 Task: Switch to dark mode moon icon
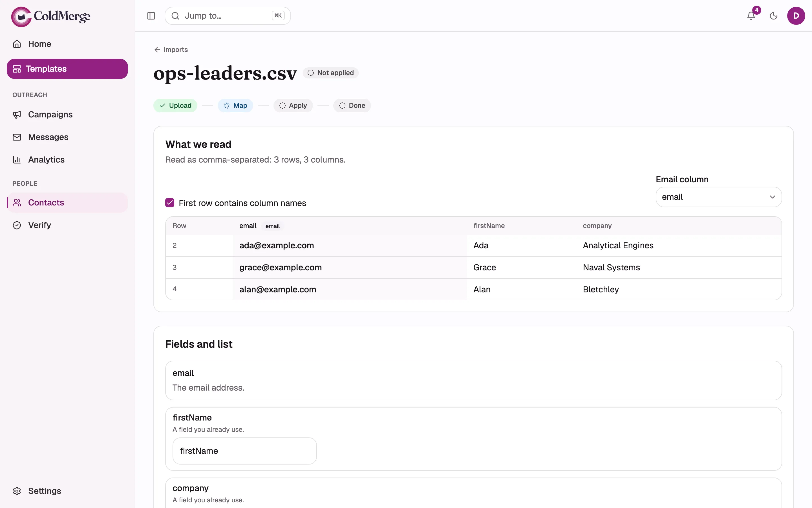tap(773, 16)
